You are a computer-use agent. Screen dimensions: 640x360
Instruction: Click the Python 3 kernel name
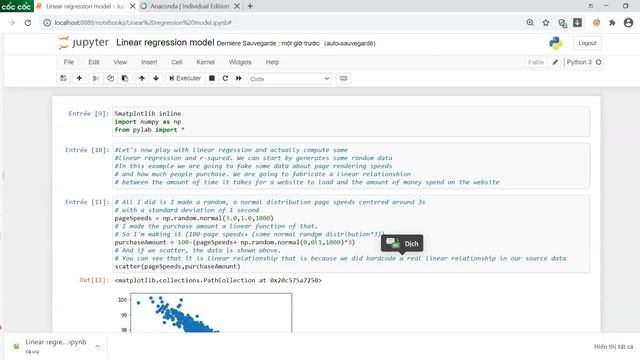click(579, 62)
